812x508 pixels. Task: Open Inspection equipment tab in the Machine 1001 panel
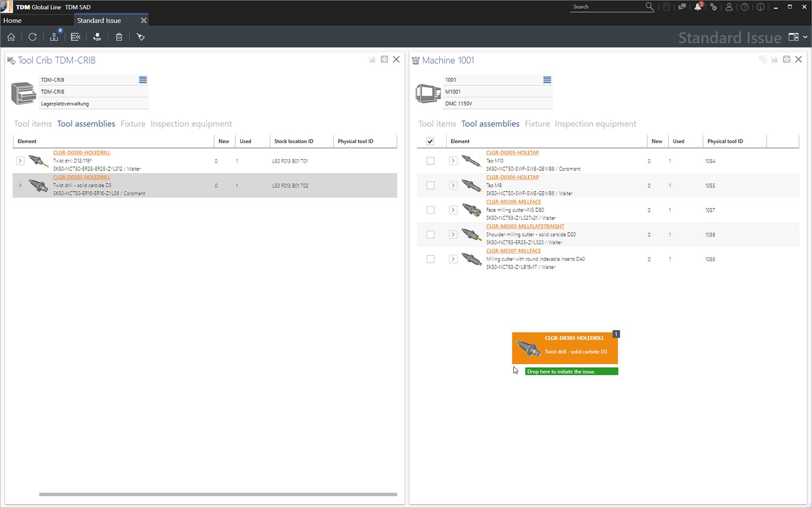[x=595, y=124]
